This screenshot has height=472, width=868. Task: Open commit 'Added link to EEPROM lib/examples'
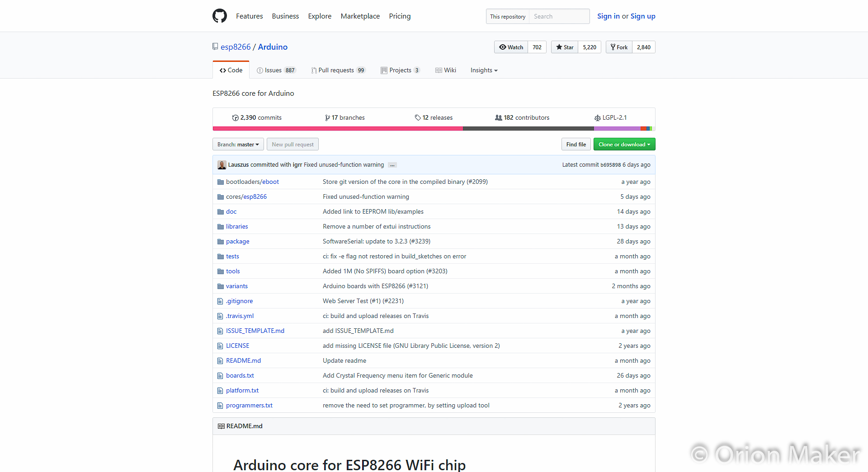373,212
